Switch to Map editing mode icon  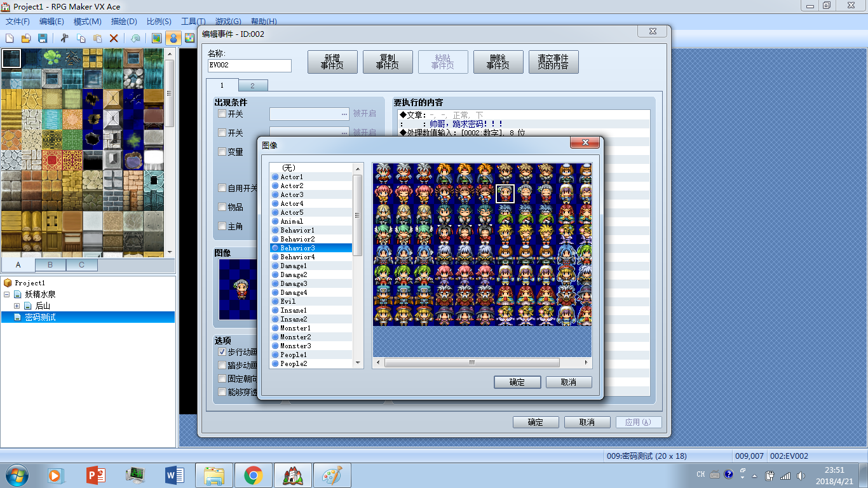[156, 38]
